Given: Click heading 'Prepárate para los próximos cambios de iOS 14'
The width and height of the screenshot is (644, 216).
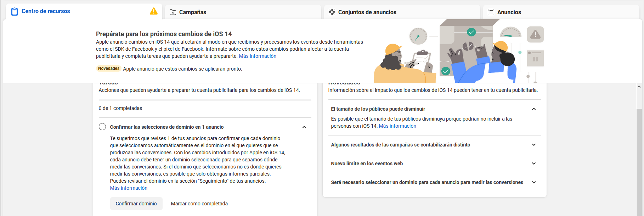Looking at the screenshot, I should 164,34.
